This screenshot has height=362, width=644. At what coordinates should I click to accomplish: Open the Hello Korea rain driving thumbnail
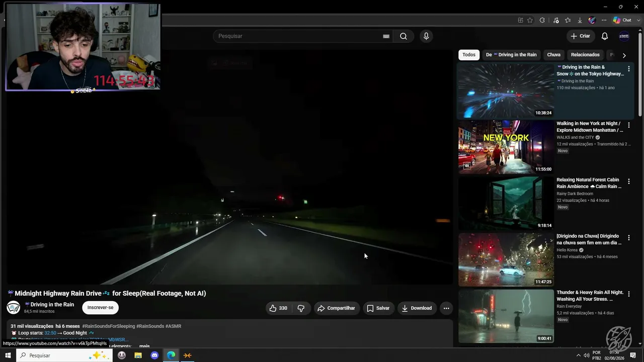click(x=506, y=259)
